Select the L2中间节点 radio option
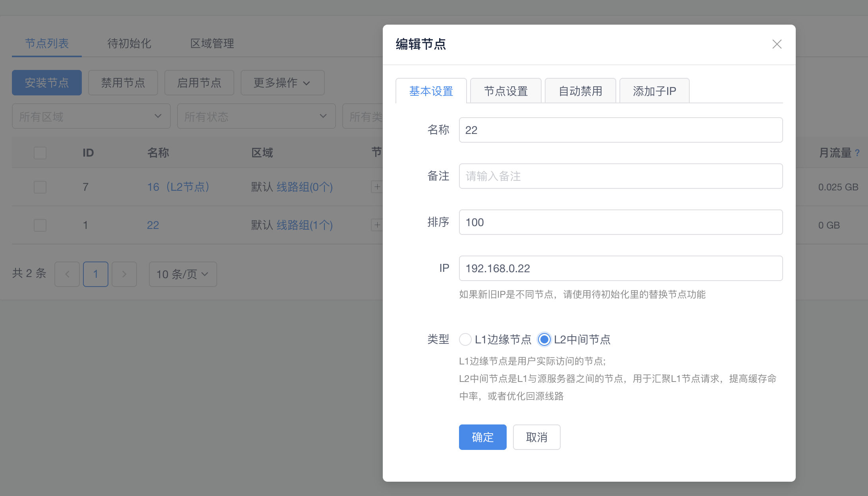Screen dimensions: 868x496 pyautogui.click(x=544, y=339)
